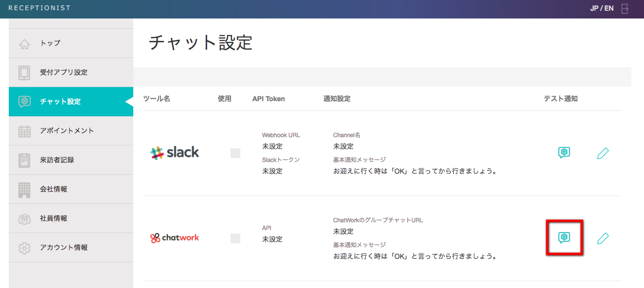Click the building icon for 会社情報

tap(24, 189)
